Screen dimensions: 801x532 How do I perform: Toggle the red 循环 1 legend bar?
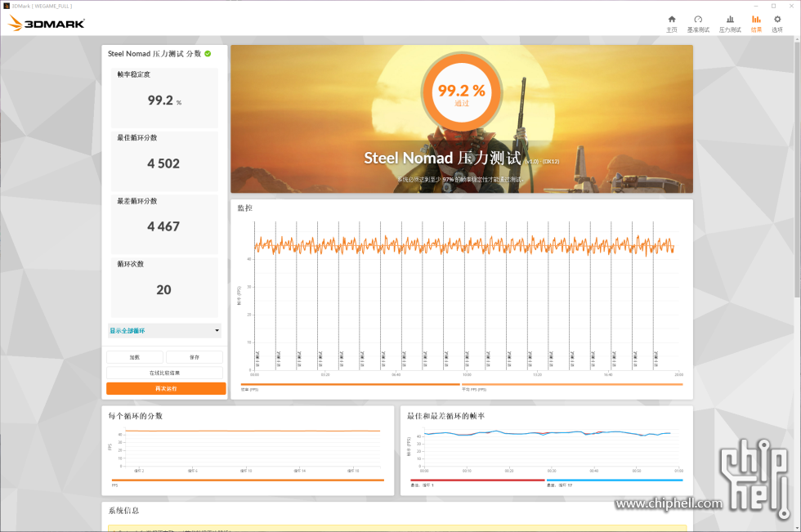coord(477,480)
